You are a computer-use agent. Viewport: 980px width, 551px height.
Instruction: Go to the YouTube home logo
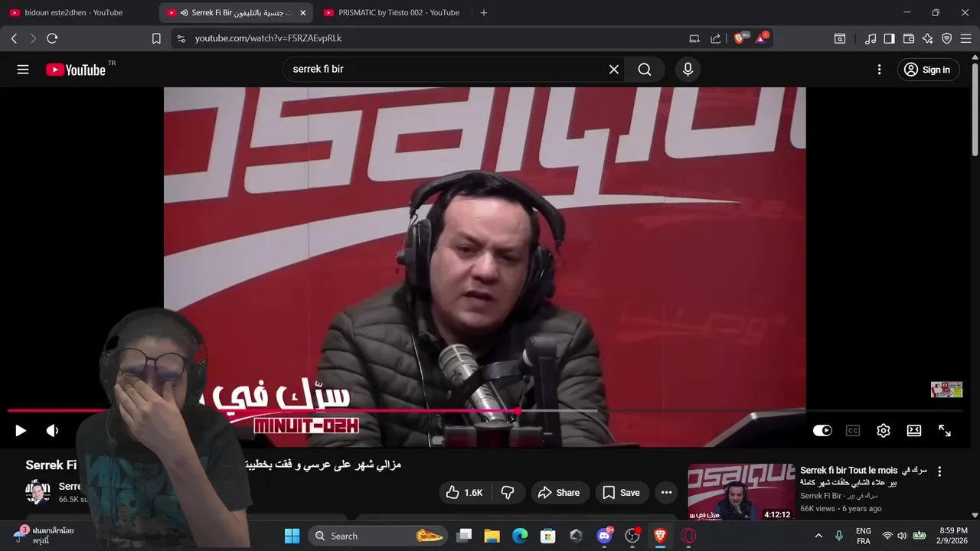pos(75,70)
